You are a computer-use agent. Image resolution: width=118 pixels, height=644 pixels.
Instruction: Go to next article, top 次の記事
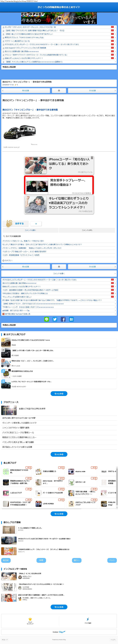coord(92,90)
